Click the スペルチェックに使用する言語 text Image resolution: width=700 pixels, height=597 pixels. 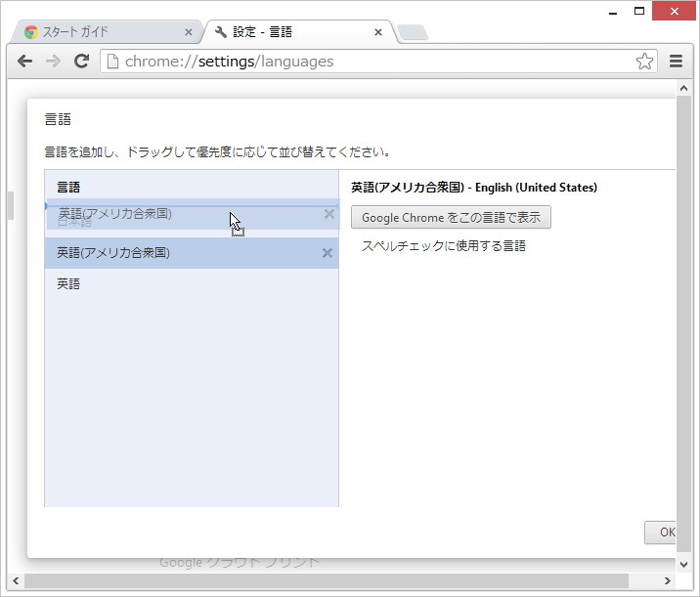(x=443, y=246)
